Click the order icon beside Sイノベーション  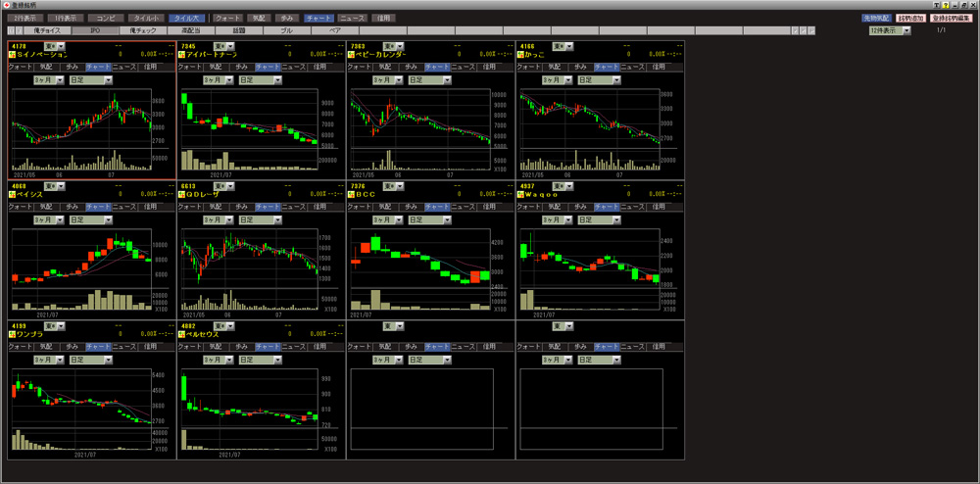(x=13, y=55)
